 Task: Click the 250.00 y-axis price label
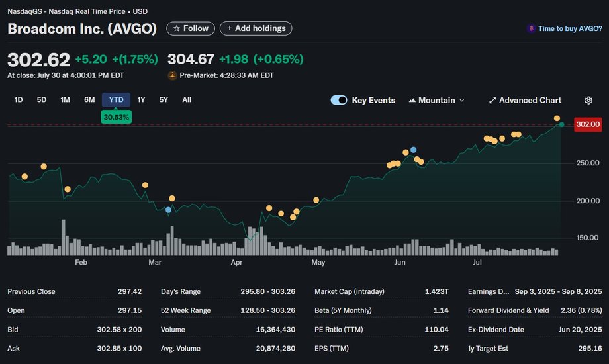[588, 163]
